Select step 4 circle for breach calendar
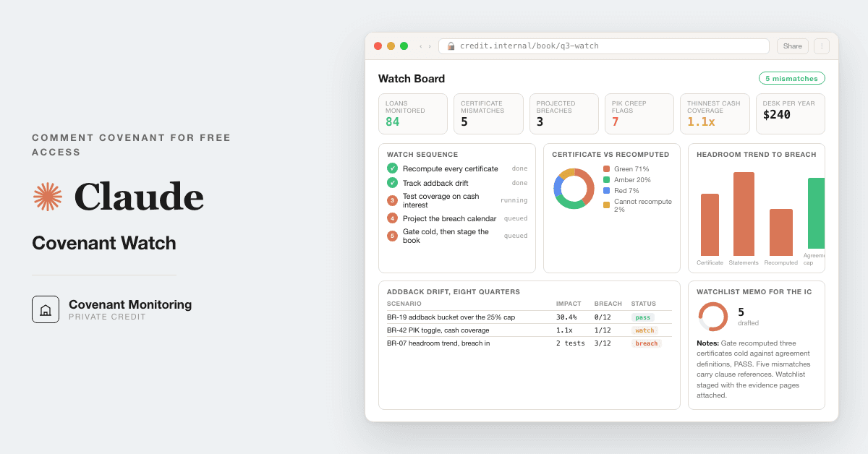Screen dimensions: 868x454 tap(392, 218)
